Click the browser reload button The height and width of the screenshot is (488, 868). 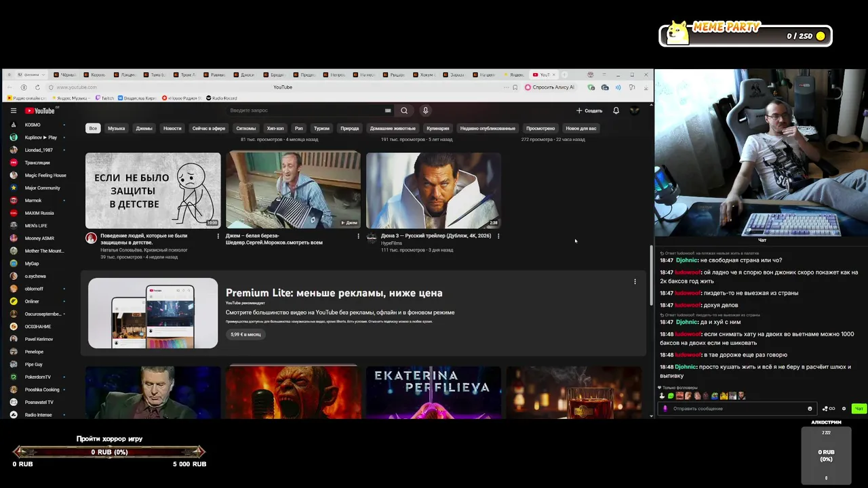tap(37, 87)
